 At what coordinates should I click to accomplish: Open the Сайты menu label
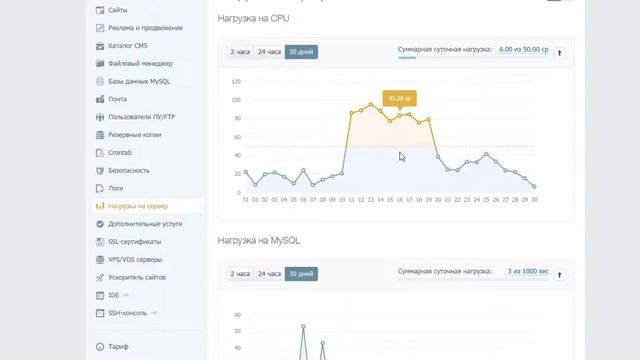(x=118, y=10)
